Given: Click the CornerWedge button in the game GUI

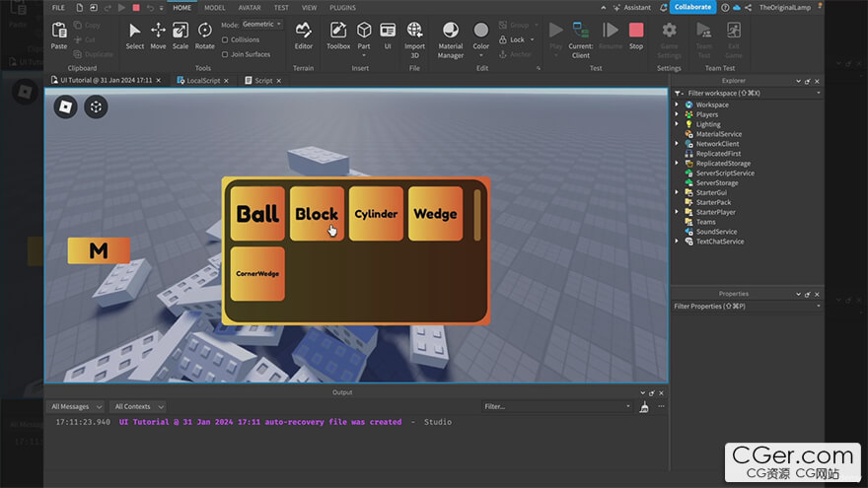Looking at the screenshot, I should pyautogui.click(x=257, y=274).
